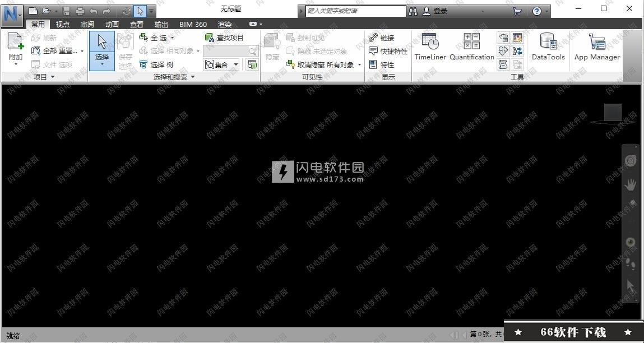
Task: Open the 附加 (Append) dropdown arrow
Action: (16, 65)
